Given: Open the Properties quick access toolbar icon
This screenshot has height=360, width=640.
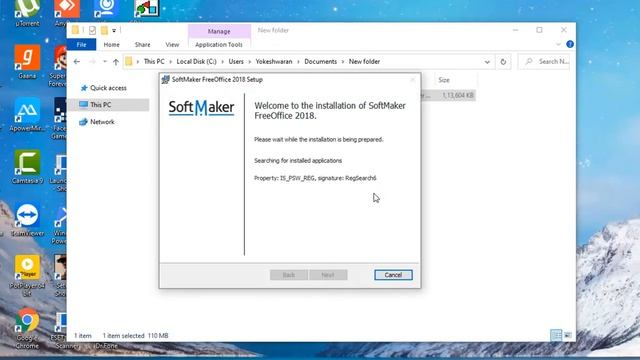Looking at the screenshot, I should (92, 30).
